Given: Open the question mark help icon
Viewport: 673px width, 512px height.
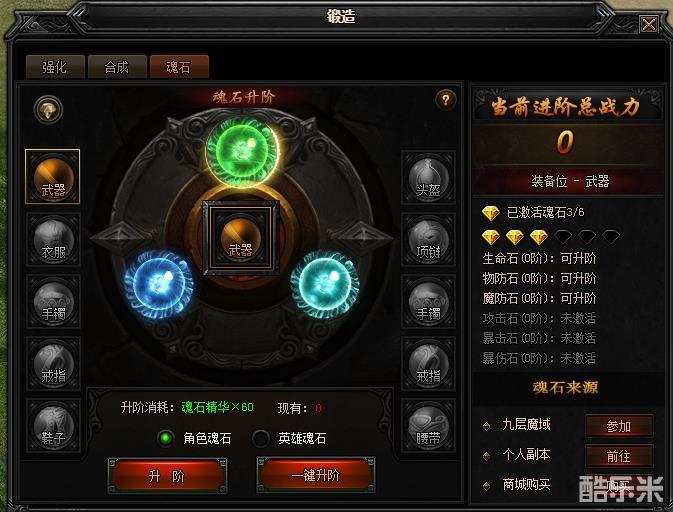Looking at the screenshot, I should [446, 100].
